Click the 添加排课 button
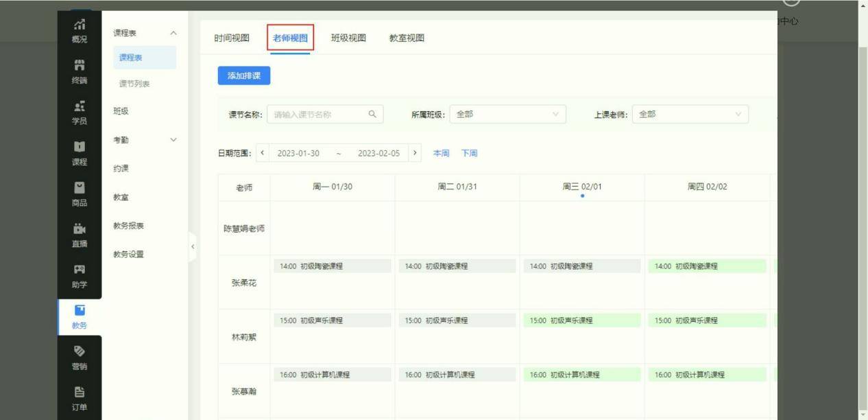Screen dimensions: 868x420 click(x=244, y=76)
